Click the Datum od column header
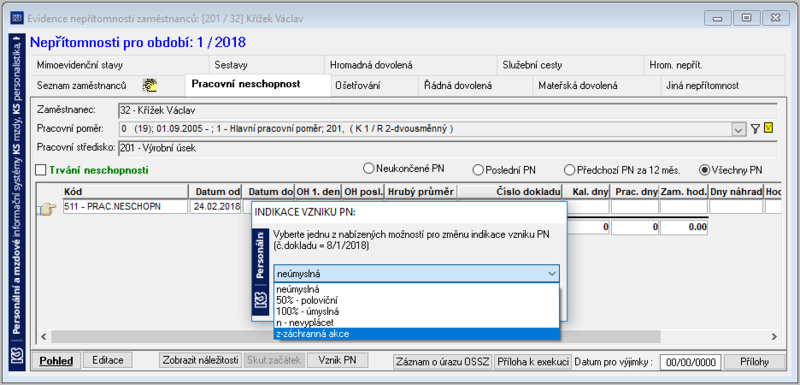The height and width of the screenshot is (385, 800). (x=215, y=192)
